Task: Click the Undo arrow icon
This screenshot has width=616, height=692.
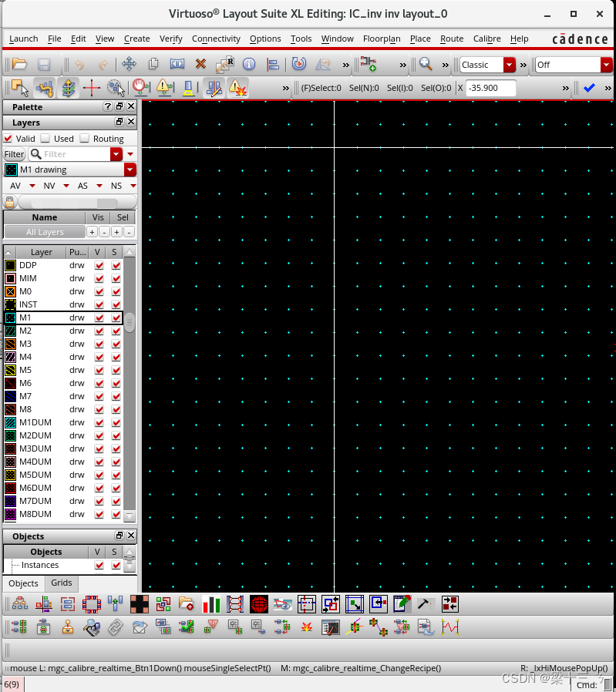Action: (x=79, y=65)
